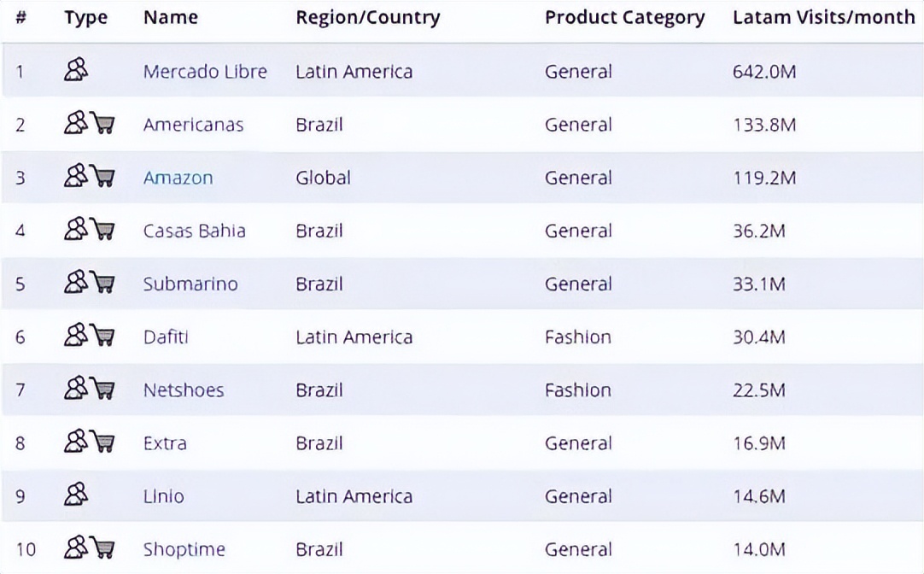Click the marketplace people icon in Netshoes row

(x=76, y=389)
